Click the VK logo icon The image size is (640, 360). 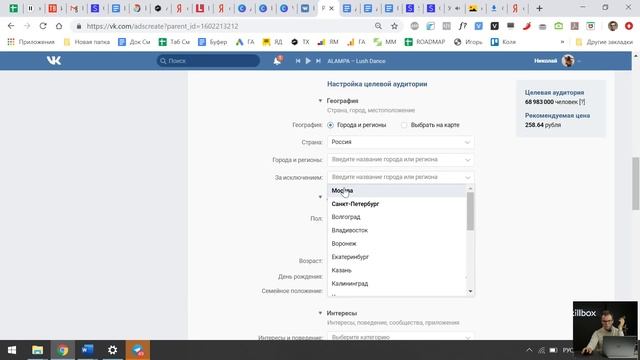point(54,60)
